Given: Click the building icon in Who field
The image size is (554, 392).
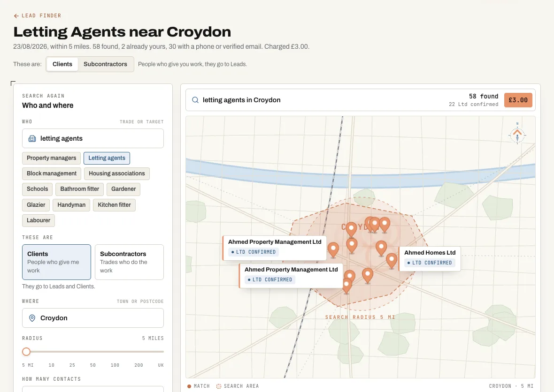Looking at the screenshot, I should (32, 138).
